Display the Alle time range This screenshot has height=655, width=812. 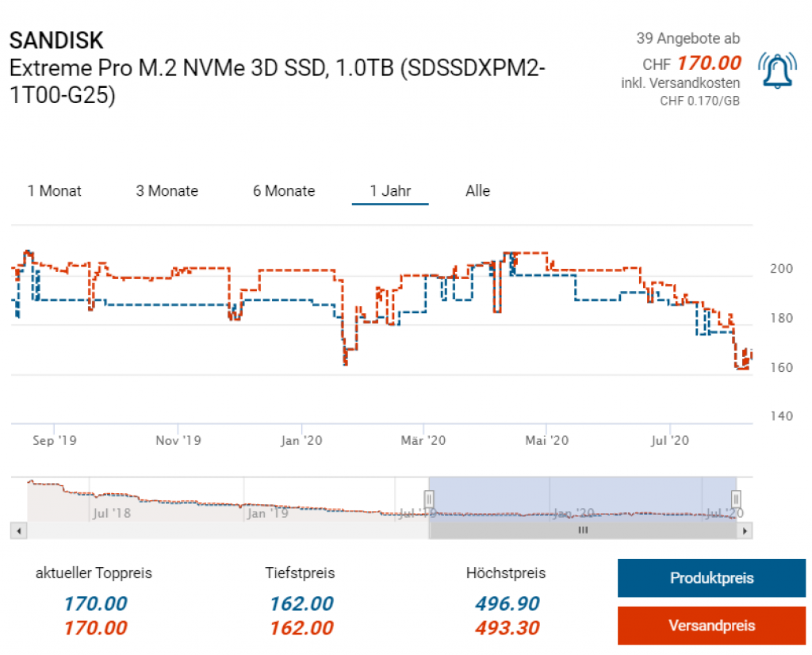click(x=477, y=191)
